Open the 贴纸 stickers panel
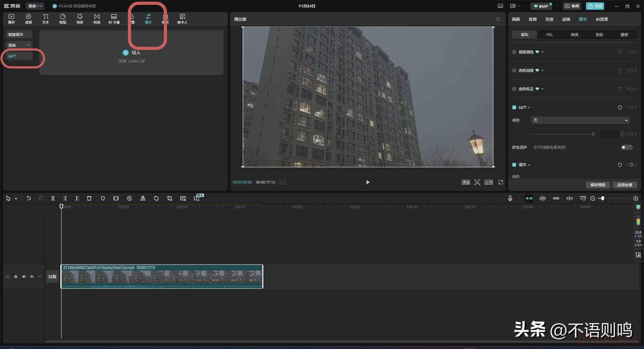 (63, 19)
